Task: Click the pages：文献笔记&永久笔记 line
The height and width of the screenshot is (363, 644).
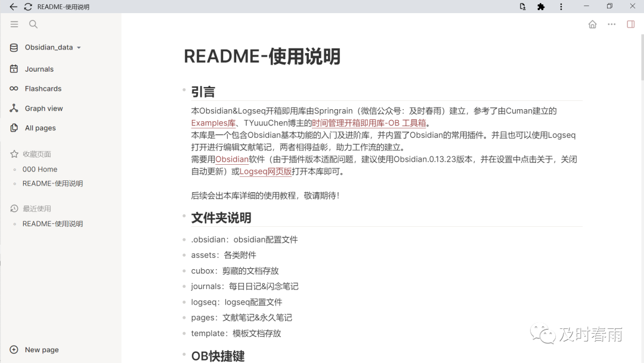Action: pyautogui.click(x=241, y=318)
